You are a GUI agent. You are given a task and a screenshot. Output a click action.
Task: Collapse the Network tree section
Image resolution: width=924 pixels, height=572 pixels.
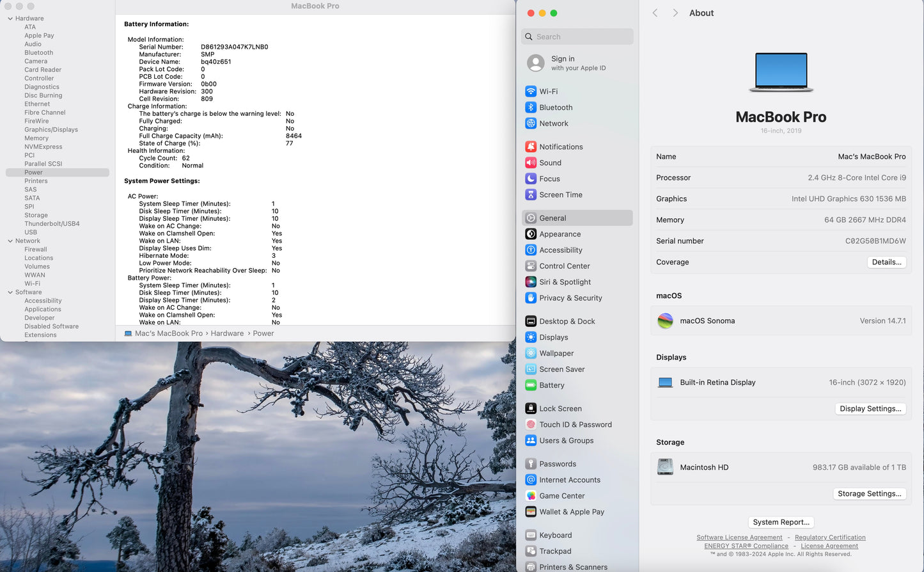[10, 241]
